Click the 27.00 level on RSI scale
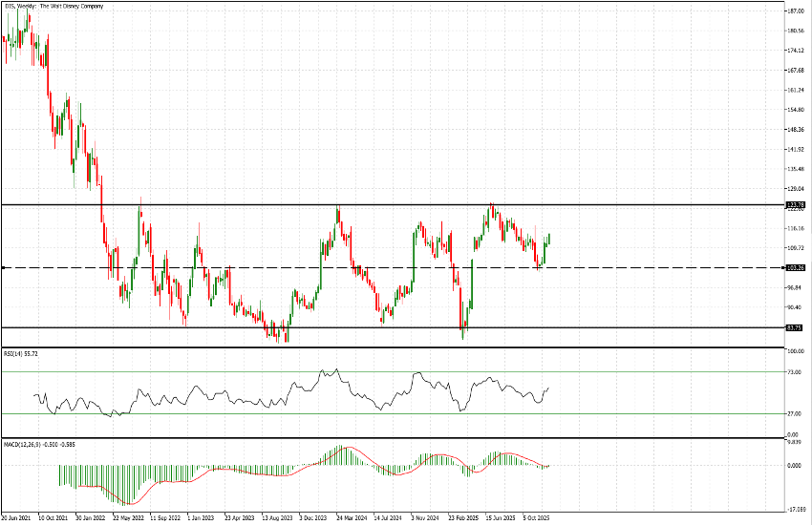Image resolution: width=812 pixels, height=525 pixels. [x=792, y=413]
